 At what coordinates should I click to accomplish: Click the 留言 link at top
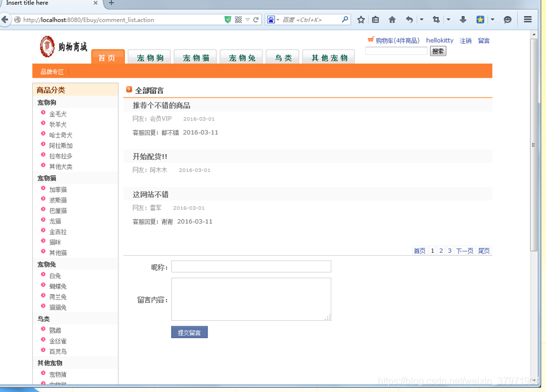point(484,41)
